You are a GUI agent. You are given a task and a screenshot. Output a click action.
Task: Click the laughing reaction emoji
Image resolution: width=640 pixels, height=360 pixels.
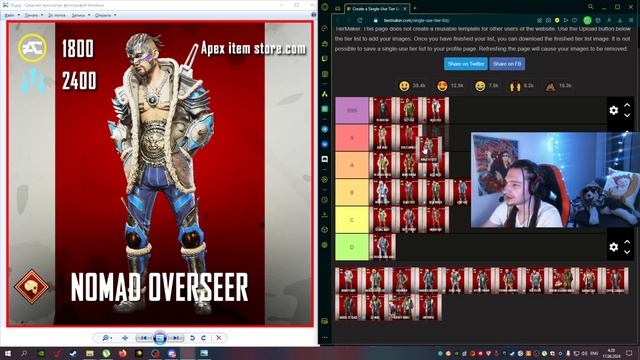click(x=480, y=86)
